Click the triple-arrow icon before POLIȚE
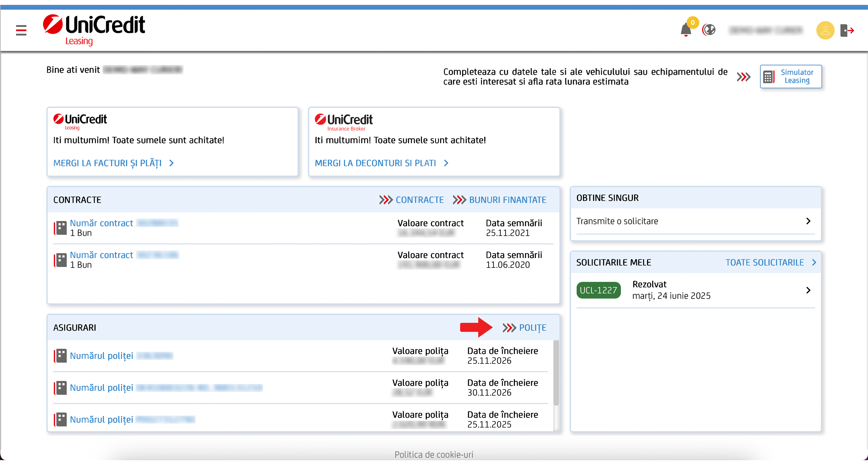This screenshot has width=868, height=465. (x=509, y=328)
